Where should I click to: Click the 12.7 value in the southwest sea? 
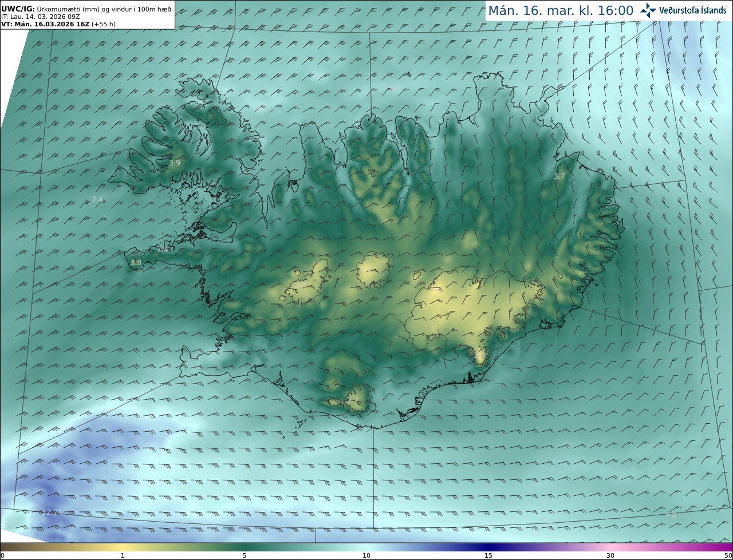point(50,512)
